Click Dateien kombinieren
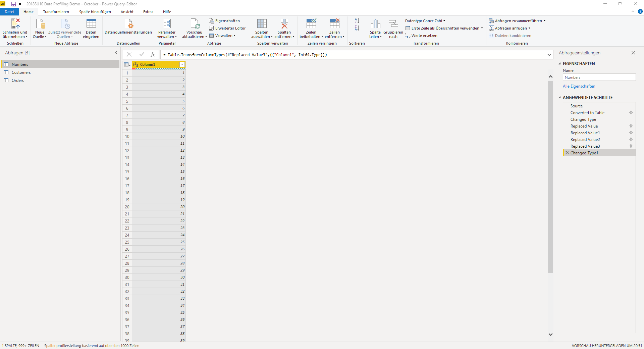644x349 pixels. pos(510,36)
